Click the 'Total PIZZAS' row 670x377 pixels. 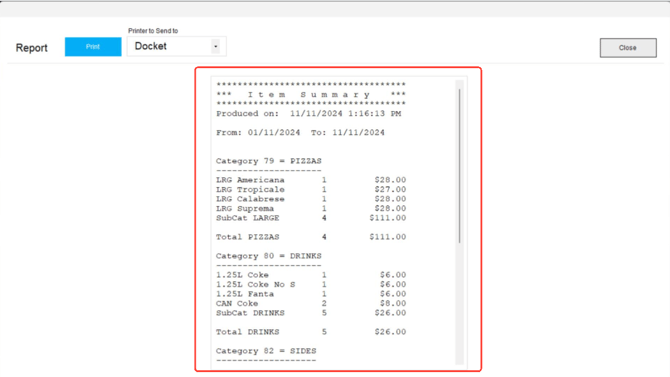tap(311, 237)
